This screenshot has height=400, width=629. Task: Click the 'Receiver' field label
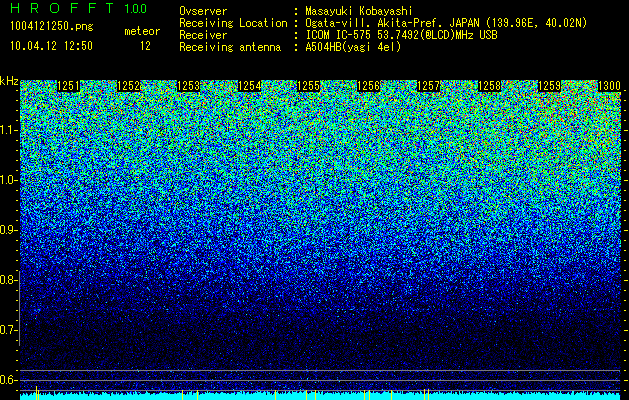[x=203, y=35]
